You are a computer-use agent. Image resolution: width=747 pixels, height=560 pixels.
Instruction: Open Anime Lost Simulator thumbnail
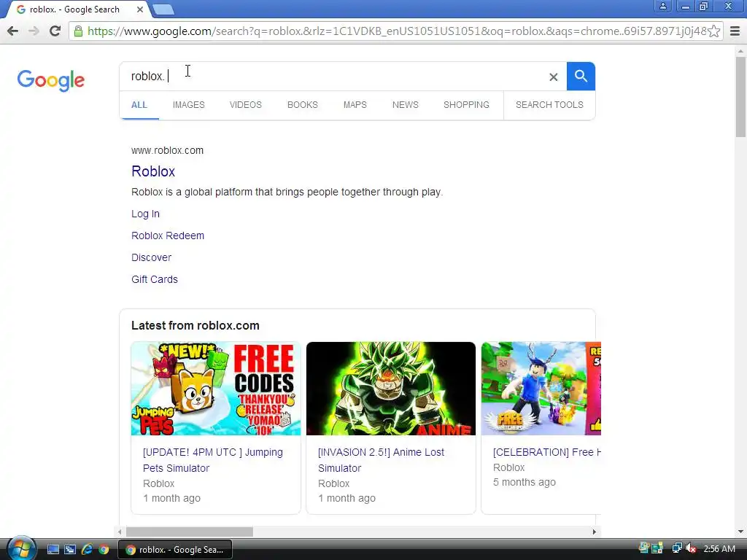point(391,389)
